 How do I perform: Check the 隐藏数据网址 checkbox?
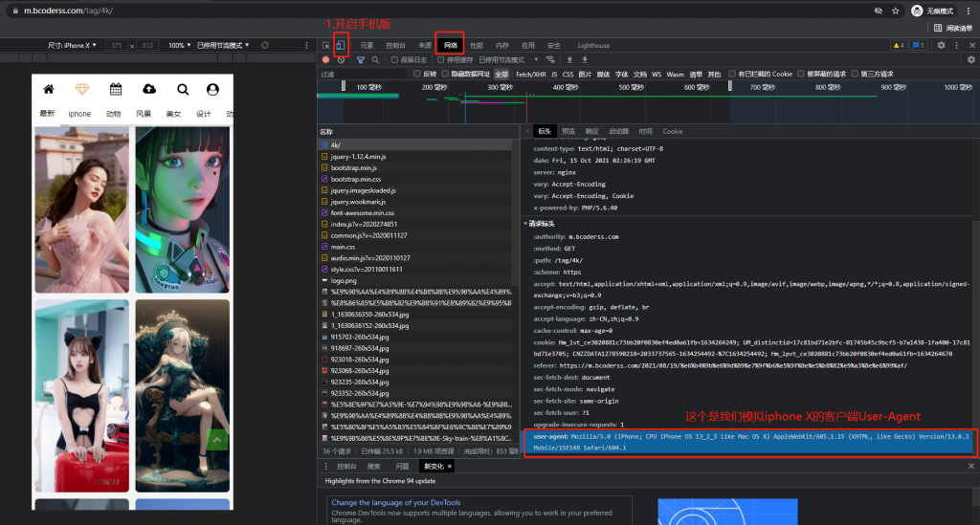(x=447, y=74)
